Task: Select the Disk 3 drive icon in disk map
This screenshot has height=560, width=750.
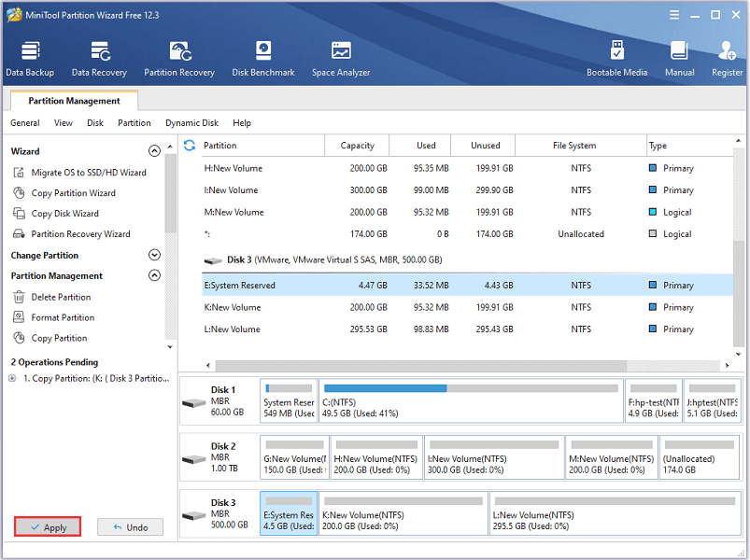Action: tap(194, 515)
